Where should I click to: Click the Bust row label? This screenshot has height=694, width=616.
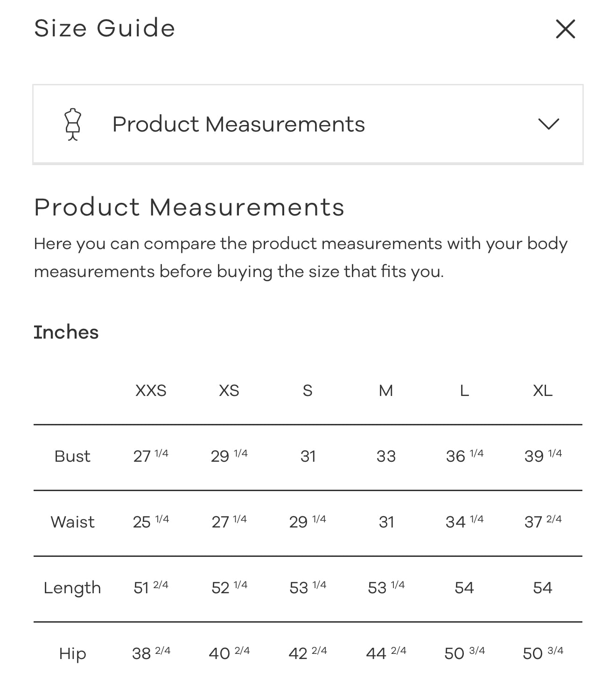(72, 456)
